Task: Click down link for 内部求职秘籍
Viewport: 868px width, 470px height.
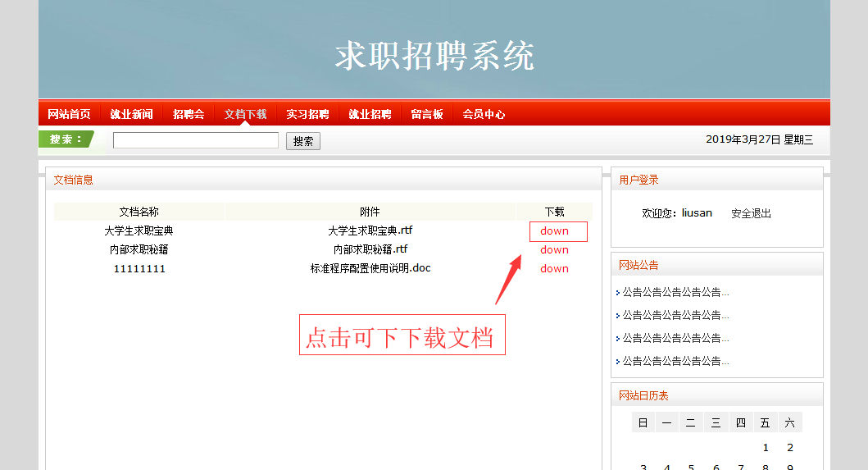Action: click(555, 250)
